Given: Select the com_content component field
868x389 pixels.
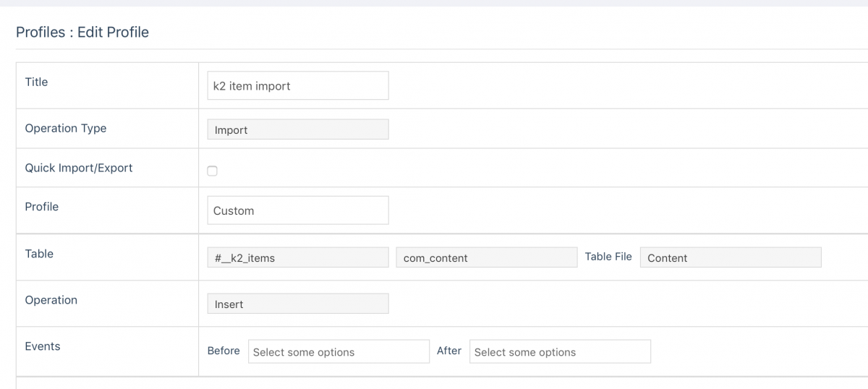Looking at the screenshot, I should 486,257.
